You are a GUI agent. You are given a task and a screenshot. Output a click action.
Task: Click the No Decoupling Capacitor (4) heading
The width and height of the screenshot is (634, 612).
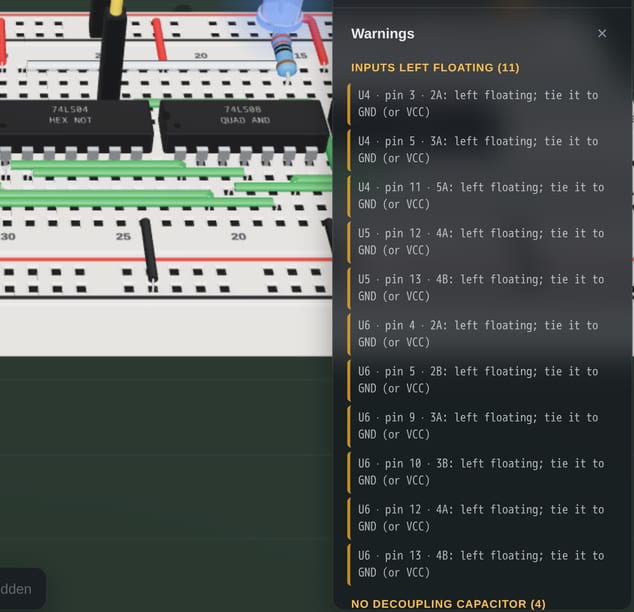(x=448, y=604)
